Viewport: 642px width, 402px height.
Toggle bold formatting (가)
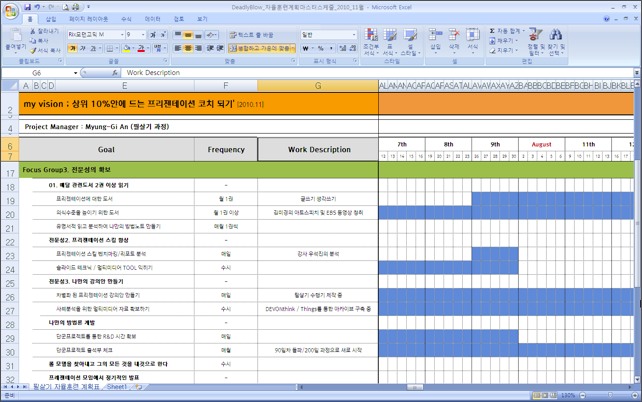73,48
